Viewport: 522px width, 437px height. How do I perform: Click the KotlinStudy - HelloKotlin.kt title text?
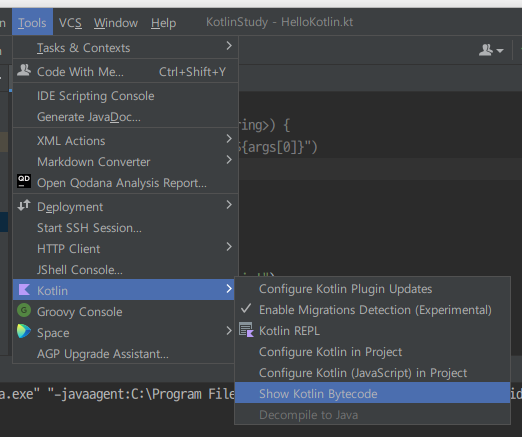(279, 22)
